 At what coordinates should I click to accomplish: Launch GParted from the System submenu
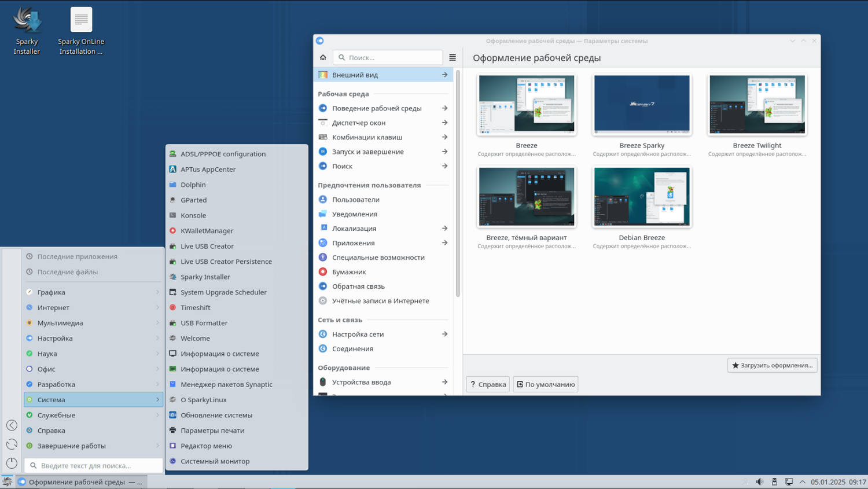[193, 200]
